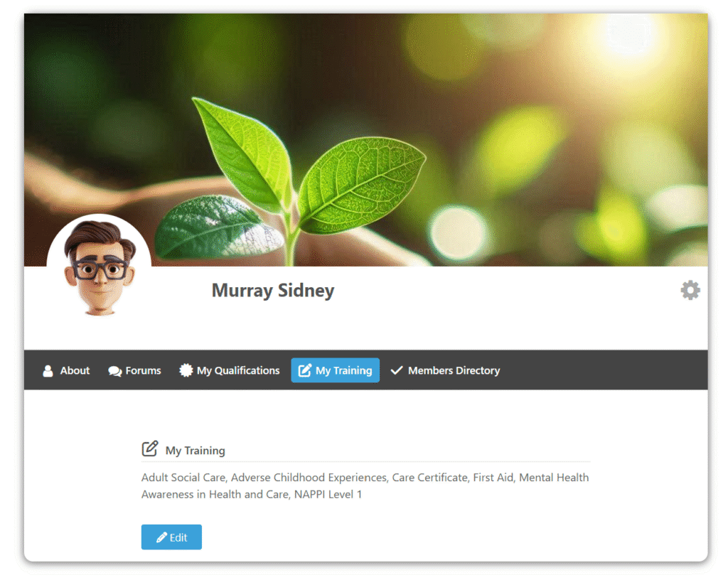Click the blue Edit button
The width and height of the screenshot is (728, 580).
[x=171, y=537]
